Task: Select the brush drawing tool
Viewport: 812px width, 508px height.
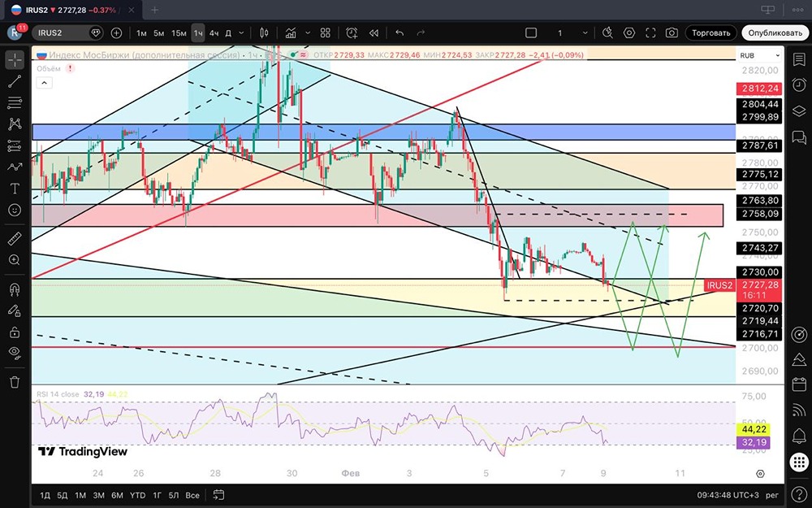Action: (15, 167)
